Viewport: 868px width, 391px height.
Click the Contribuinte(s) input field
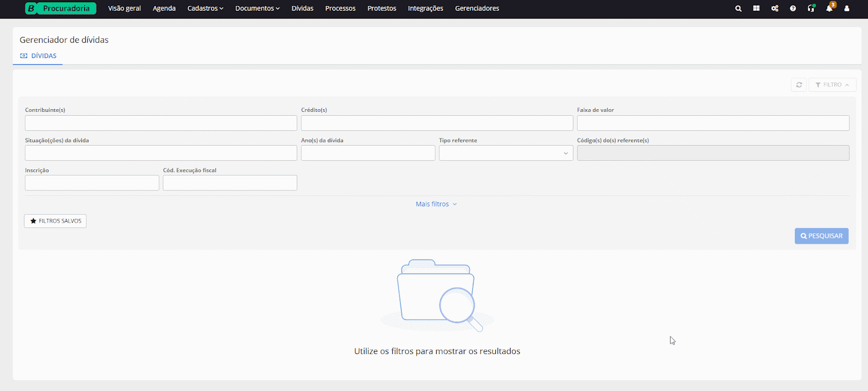(161, 123)
